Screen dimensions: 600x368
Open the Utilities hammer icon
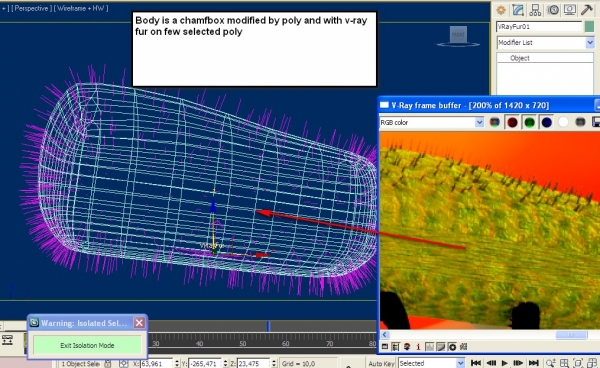(x=586, y=10)
